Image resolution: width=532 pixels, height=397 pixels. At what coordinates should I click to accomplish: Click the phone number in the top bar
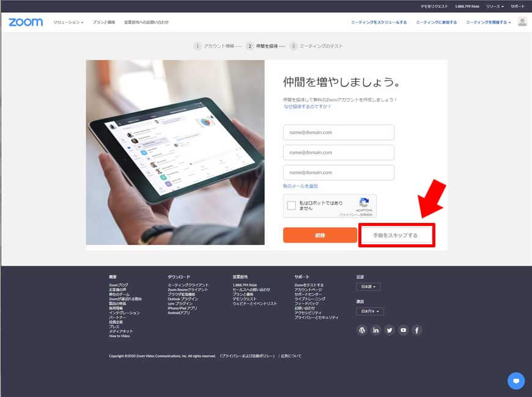(x=467, y=7)
